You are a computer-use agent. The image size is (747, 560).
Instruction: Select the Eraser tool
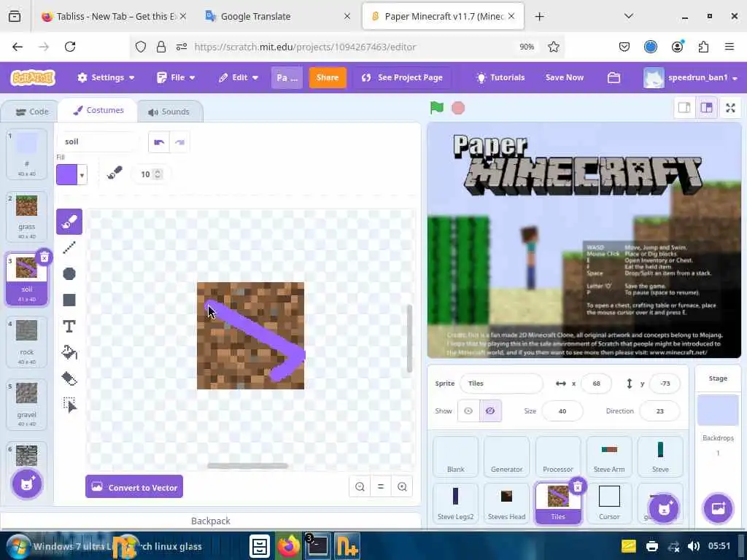(69, 378)
